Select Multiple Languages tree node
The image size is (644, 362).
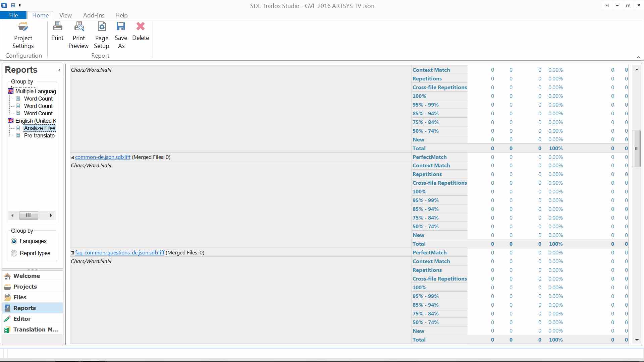point(36,91)
